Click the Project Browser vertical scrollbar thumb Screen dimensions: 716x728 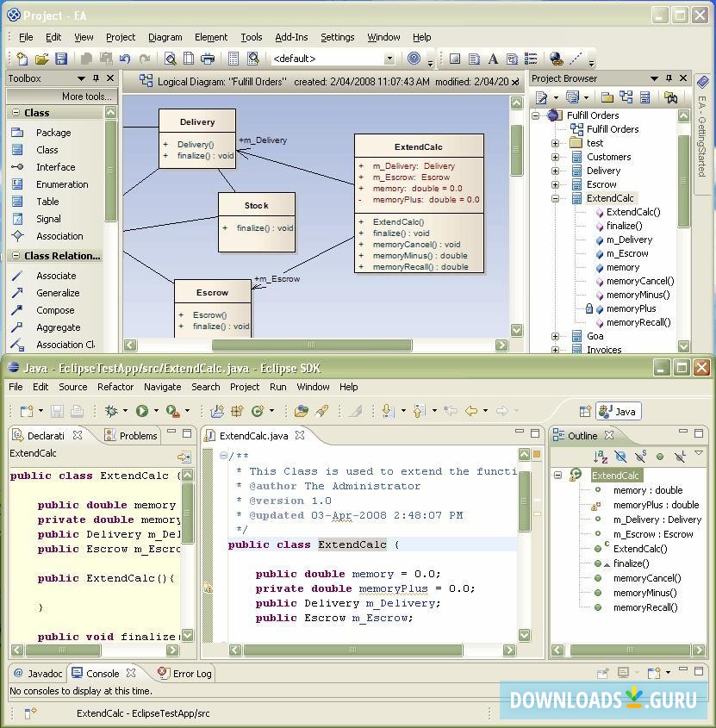pos(683,181)
